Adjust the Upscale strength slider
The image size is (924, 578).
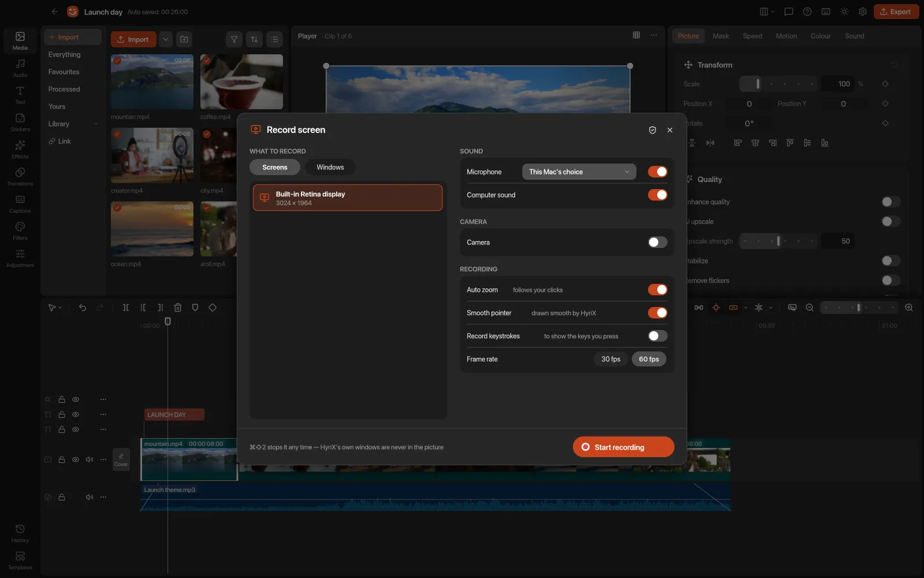[x=778, y=241]
